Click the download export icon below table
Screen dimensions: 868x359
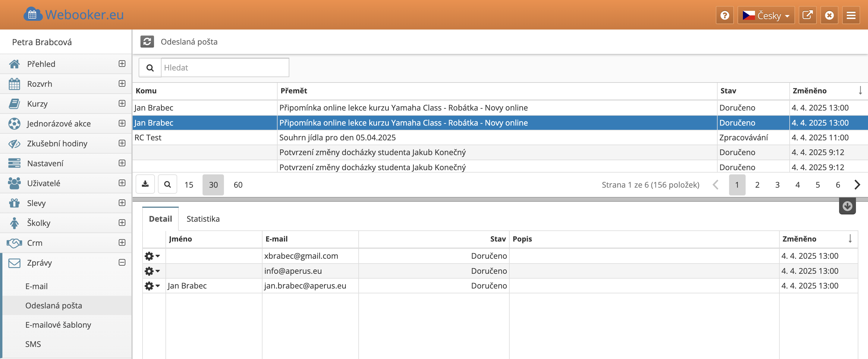click(145, 184)
